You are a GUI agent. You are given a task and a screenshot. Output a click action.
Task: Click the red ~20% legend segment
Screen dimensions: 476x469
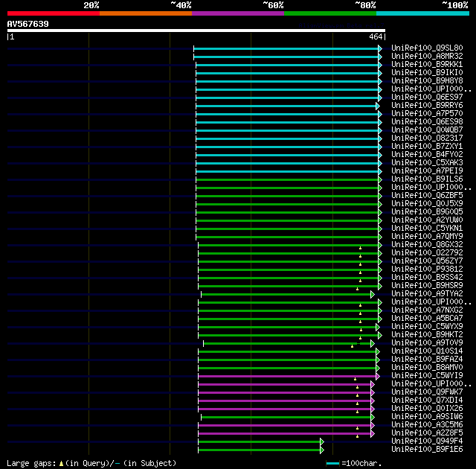coord(54,13)
